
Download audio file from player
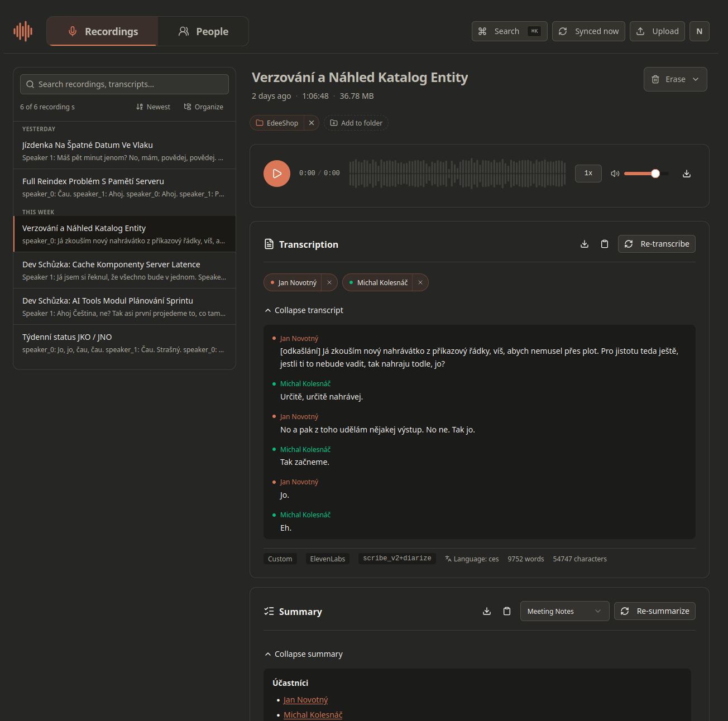687,174
